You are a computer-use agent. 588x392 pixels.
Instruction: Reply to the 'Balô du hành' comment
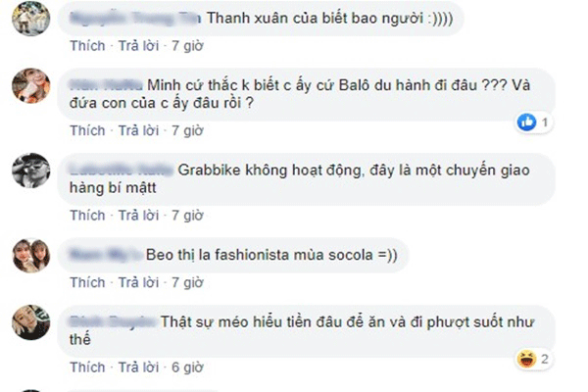coord(139,130)
